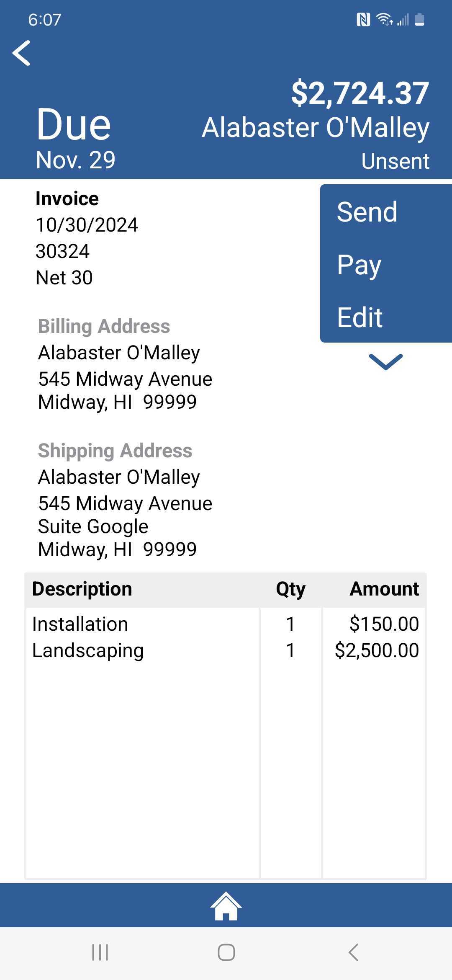Screen dimensions: 452x980
Task: Tap the Shipping Address section
Action: (125, 500)
